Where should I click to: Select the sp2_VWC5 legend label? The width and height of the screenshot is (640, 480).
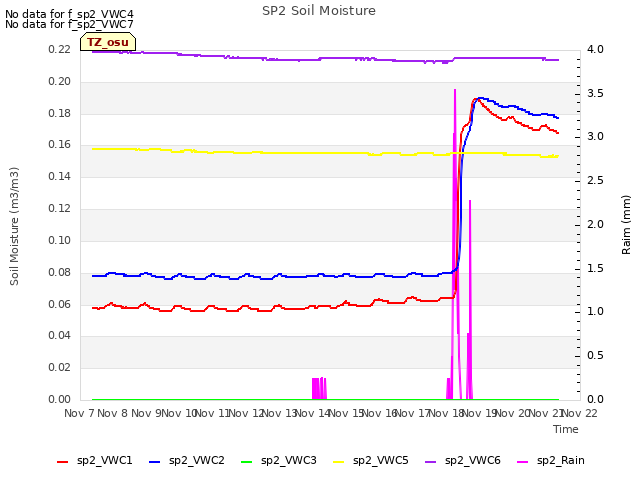point(380,460)
